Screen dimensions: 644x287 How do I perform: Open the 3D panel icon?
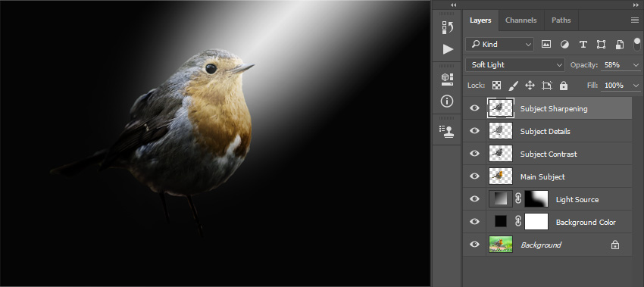pos(448,80)
